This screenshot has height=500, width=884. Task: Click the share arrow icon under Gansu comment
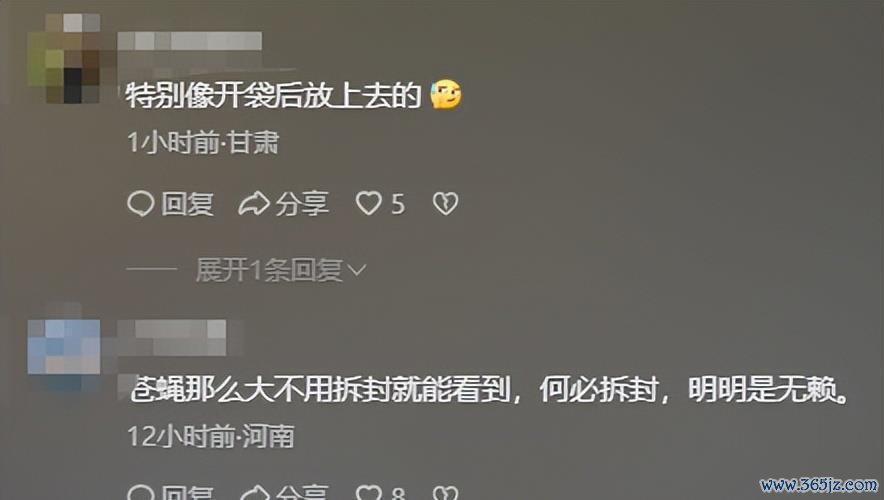point(254,203)
